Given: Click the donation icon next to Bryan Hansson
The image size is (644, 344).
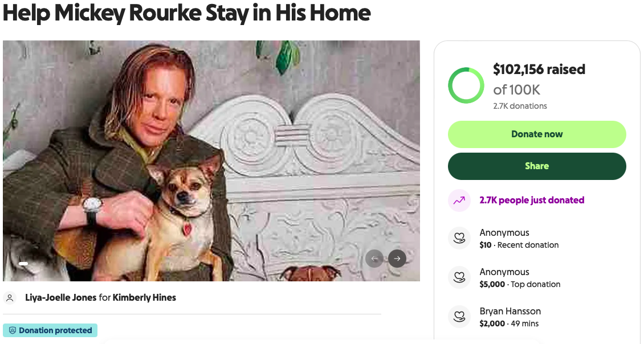Looking at the screenshot, I should 459,317.
